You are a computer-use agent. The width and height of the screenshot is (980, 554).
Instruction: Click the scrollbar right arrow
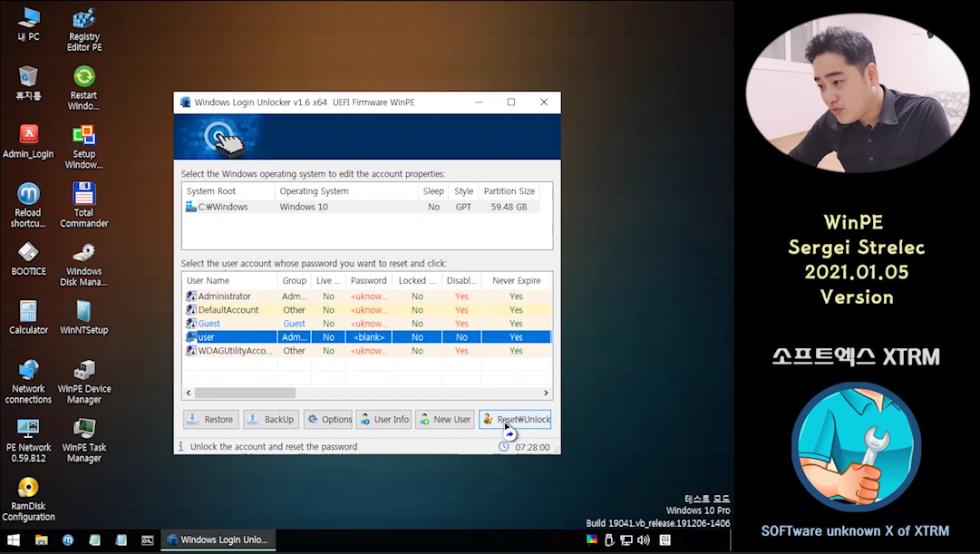tap(546, 393)
